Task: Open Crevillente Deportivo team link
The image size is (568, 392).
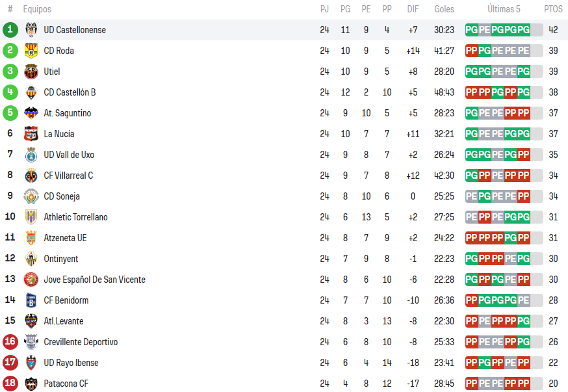Action: (81, 342)
